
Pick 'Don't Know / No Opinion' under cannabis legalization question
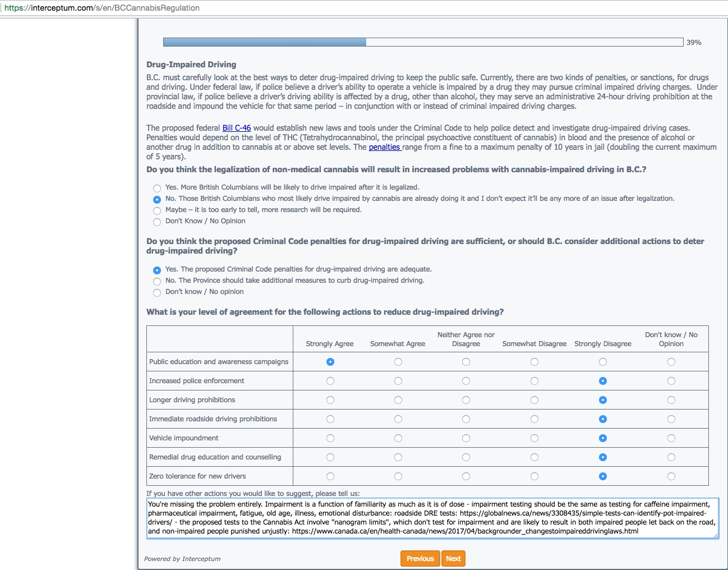click(x=157, y=222)
